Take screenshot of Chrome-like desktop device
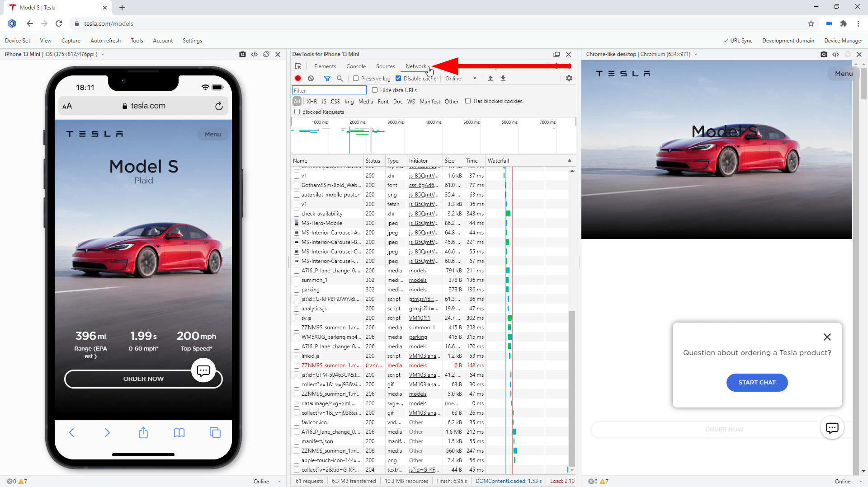 coord(824,54)
